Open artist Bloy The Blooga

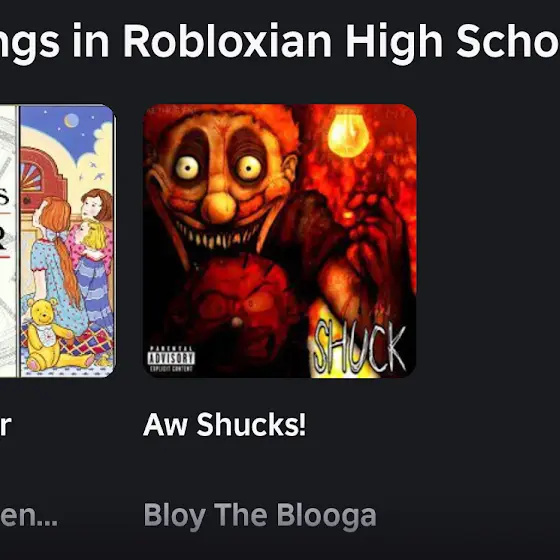tap(260, 516)
